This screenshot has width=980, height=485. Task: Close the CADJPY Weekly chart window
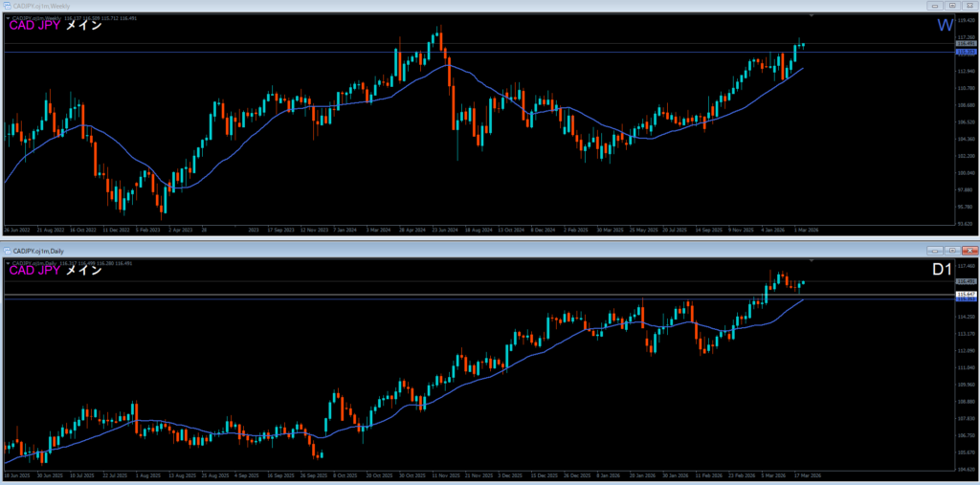968,6
